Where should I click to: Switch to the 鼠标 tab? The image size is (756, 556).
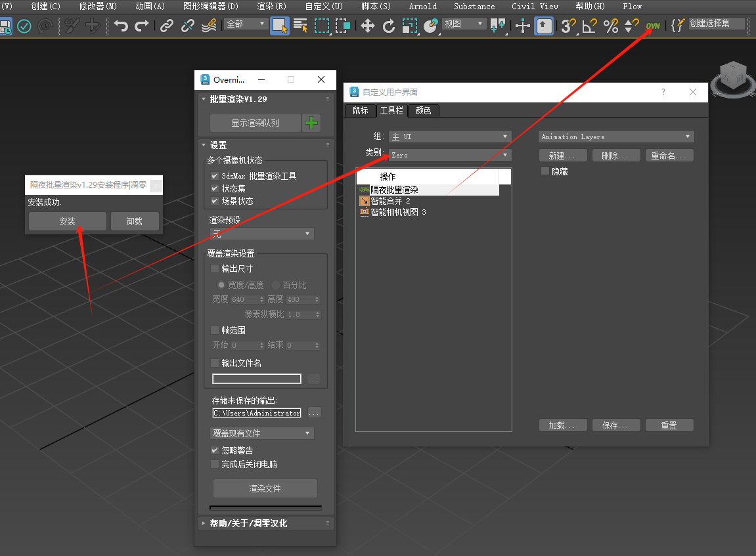(x=361, y=110)
